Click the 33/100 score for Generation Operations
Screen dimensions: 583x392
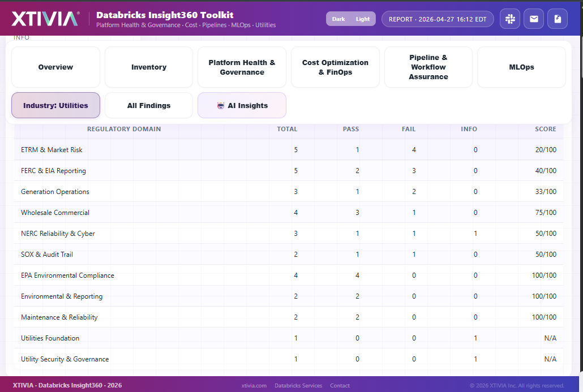(546, 191)
